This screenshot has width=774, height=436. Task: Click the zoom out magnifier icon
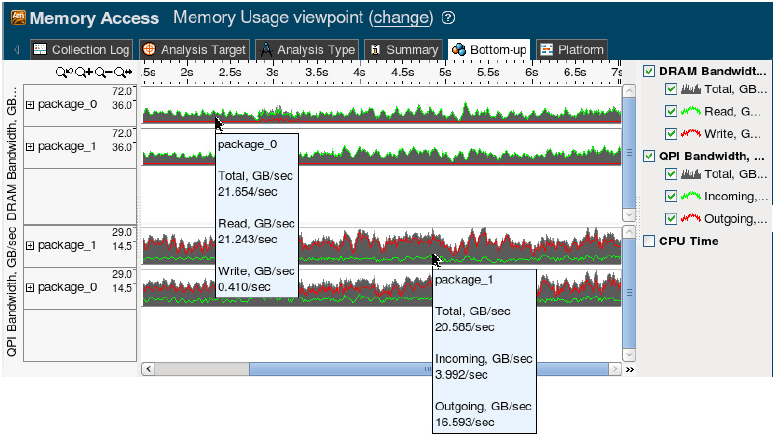(x=102, y=72)
